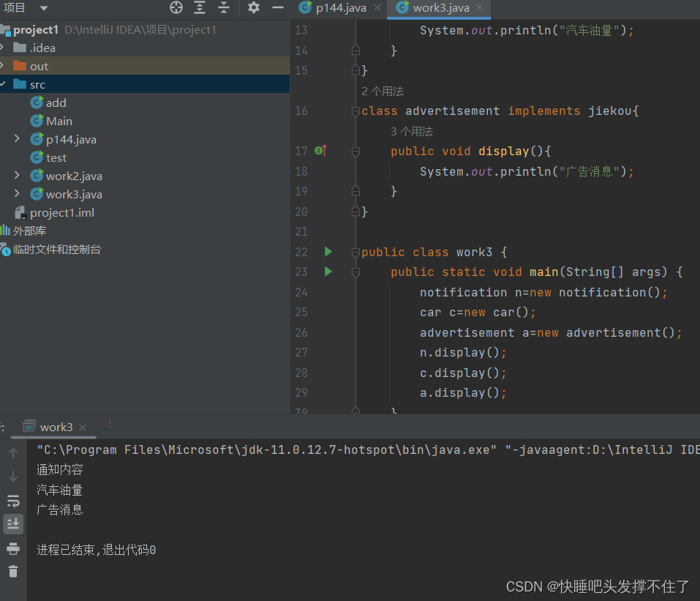Click line number 21 in the gutter

[301, 231]
